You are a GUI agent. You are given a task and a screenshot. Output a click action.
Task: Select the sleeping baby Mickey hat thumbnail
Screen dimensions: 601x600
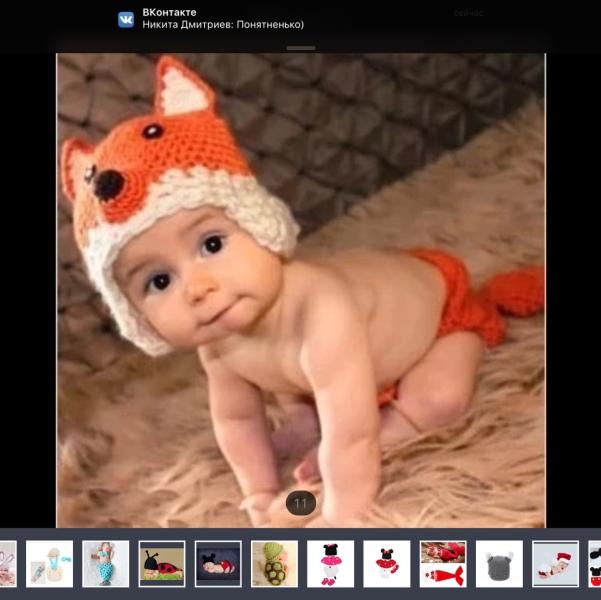(218, 564)
